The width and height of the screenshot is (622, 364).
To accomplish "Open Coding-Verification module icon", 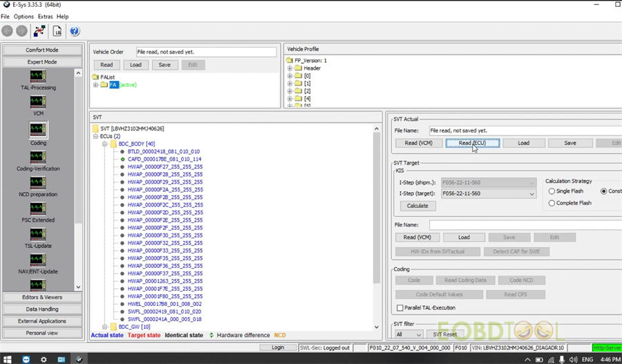I will (x=38, y=157).
